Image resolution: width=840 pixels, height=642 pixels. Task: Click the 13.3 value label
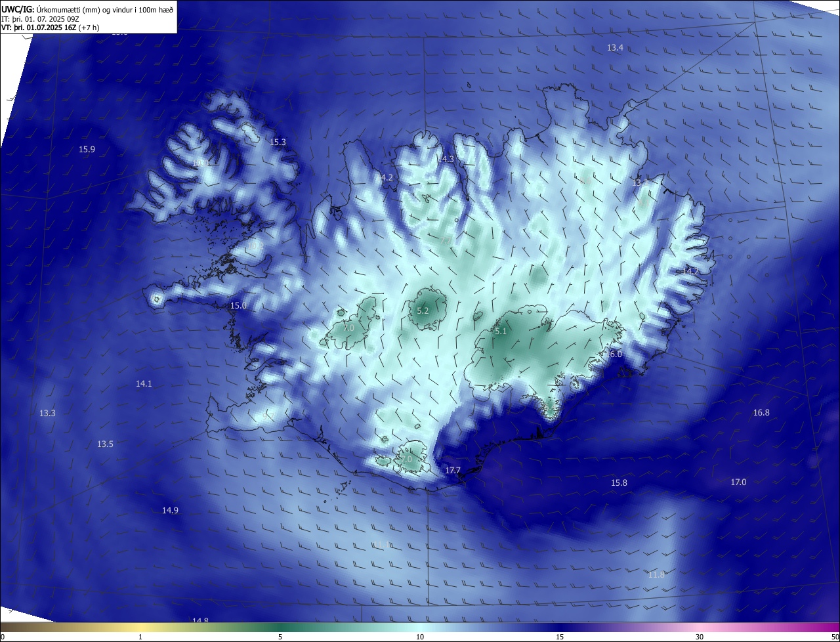pos(47,414)
